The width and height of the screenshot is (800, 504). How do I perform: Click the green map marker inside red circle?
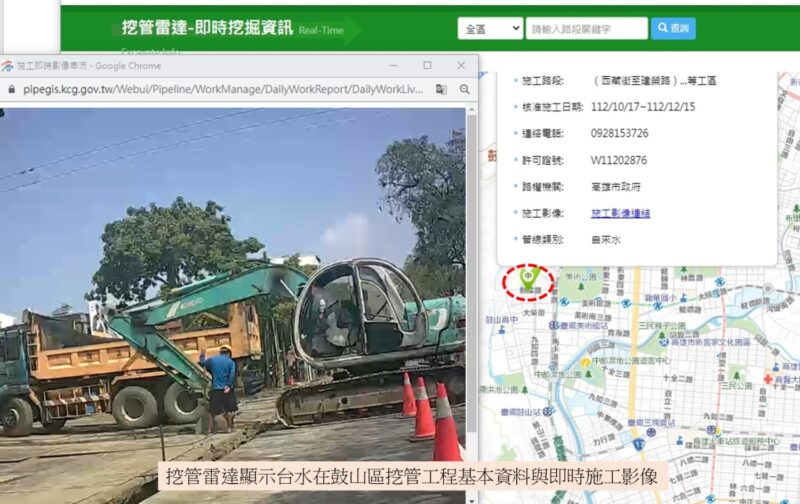tap(529, 279)
